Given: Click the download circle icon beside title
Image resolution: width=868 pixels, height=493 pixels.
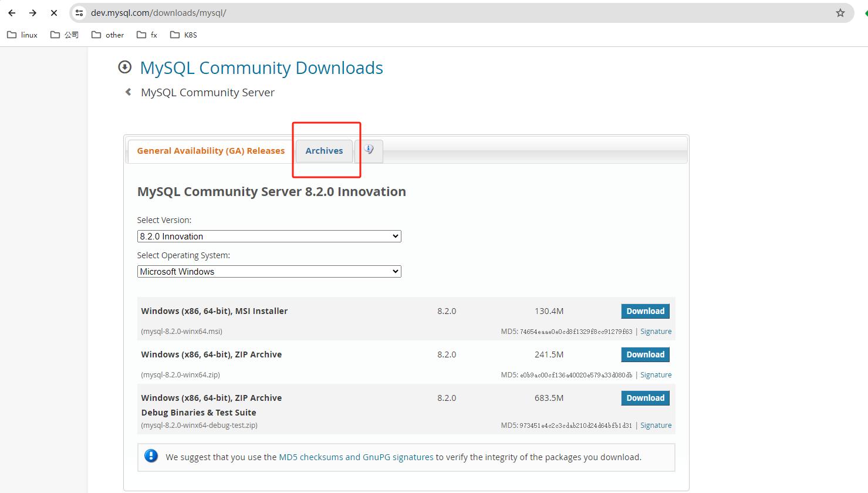Looking at the screenshot, I should click(x=124, y=67).
